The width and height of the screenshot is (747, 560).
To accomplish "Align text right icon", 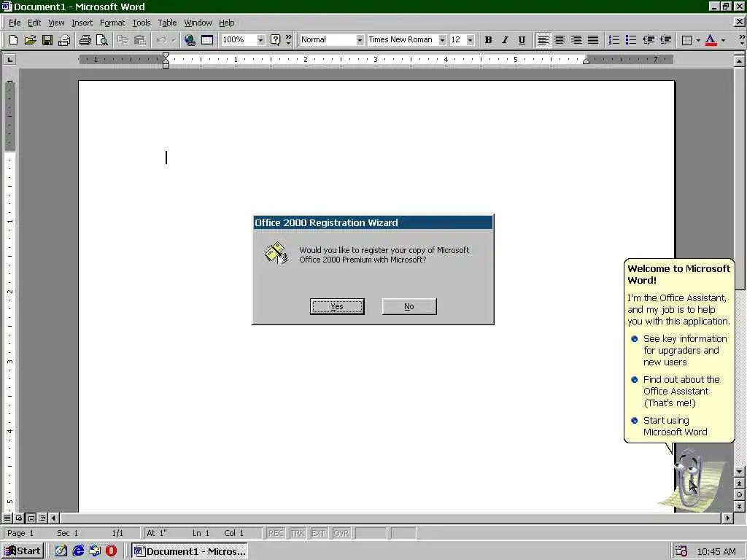I will (x=576, y=40).
